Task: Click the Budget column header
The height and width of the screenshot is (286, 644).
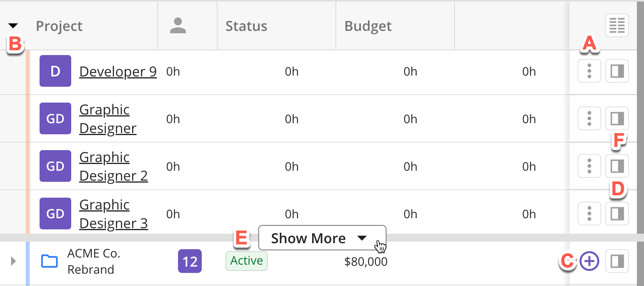Action: [x=367, y=25]
